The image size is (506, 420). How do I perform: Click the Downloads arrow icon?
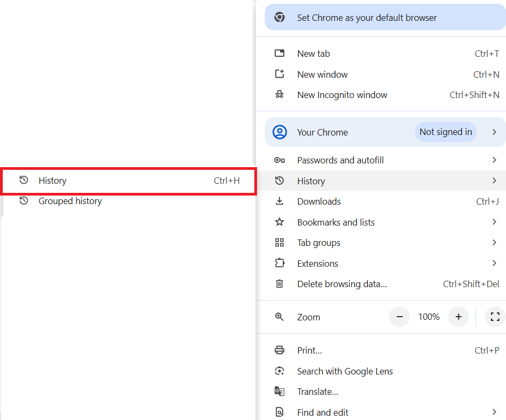point(280,201)
